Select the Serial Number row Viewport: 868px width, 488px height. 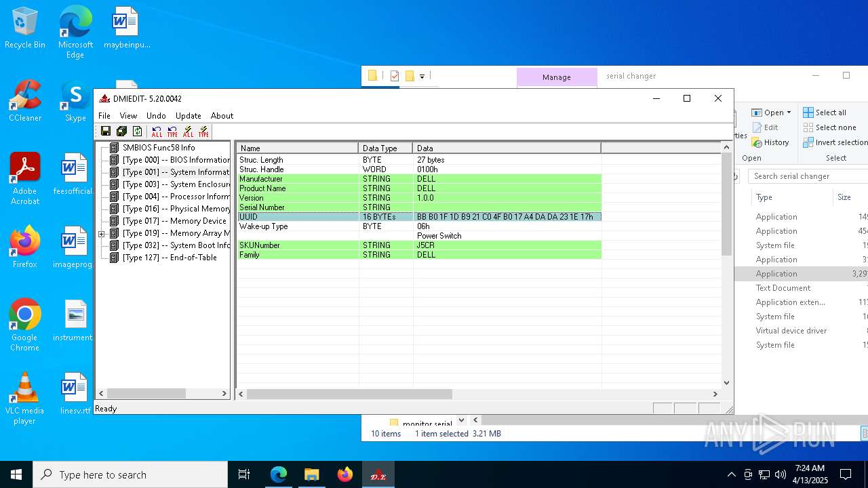[419, 207]
